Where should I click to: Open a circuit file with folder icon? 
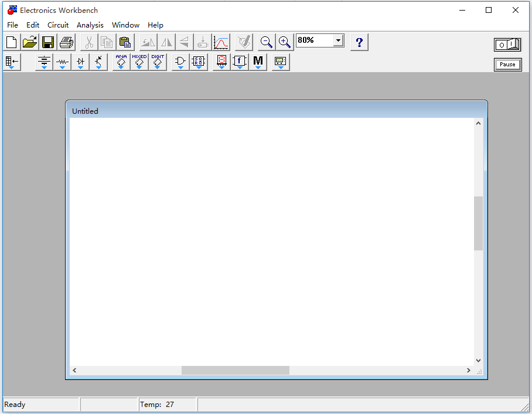[30, 42]
